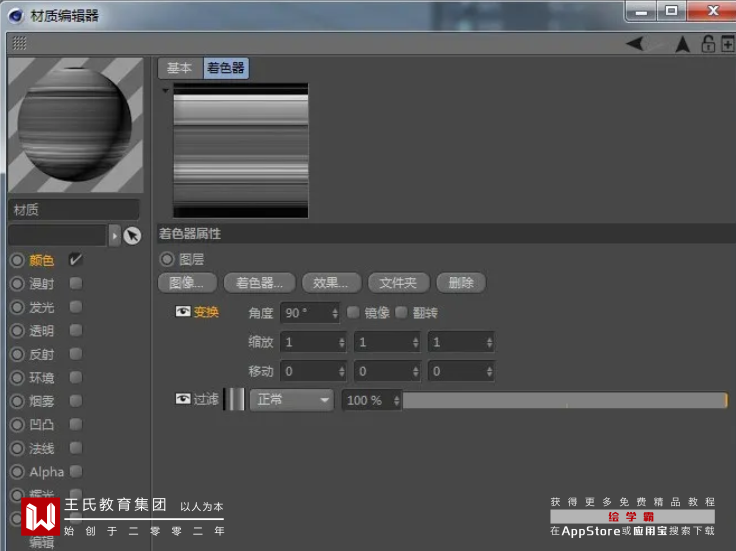
Task: Uncheck the 颜色 channel checkbox
Action: tap(75, 260)
